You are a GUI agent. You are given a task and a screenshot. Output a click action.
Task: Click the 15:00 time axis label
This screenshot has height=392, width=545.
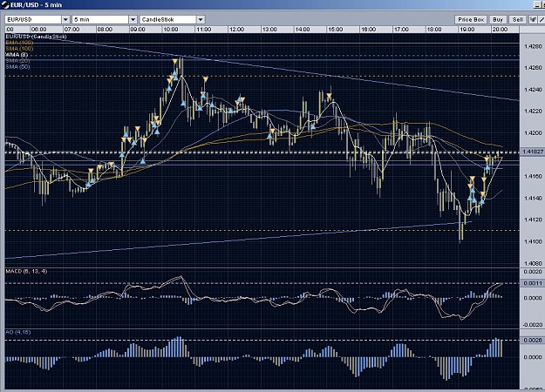(336, 30)
